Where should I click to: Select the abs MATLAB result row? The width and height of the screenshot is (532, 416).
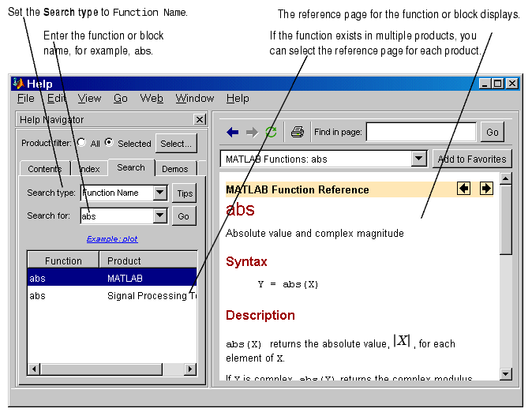[x=112, y=278]
